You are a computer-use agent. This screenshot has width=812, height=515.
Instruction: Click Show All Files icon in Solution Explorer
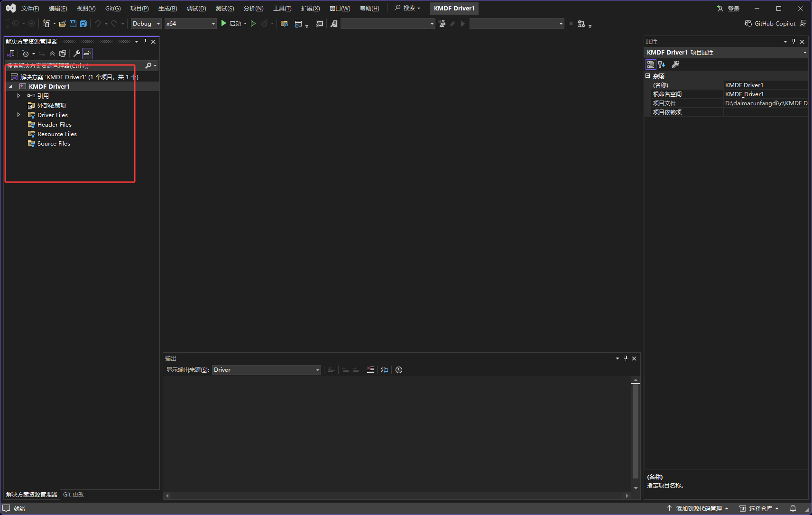click(63, 54)
